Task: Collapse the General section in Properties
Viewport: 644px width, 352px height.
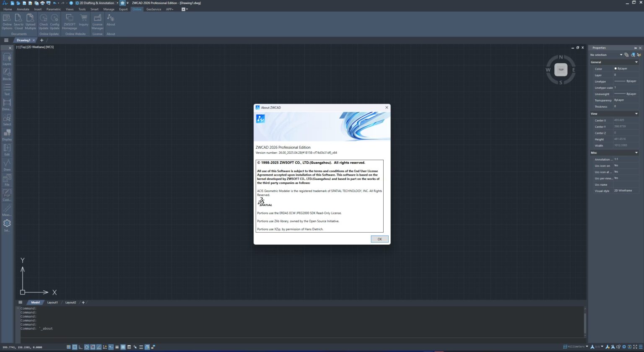Action: coord(636,62)
